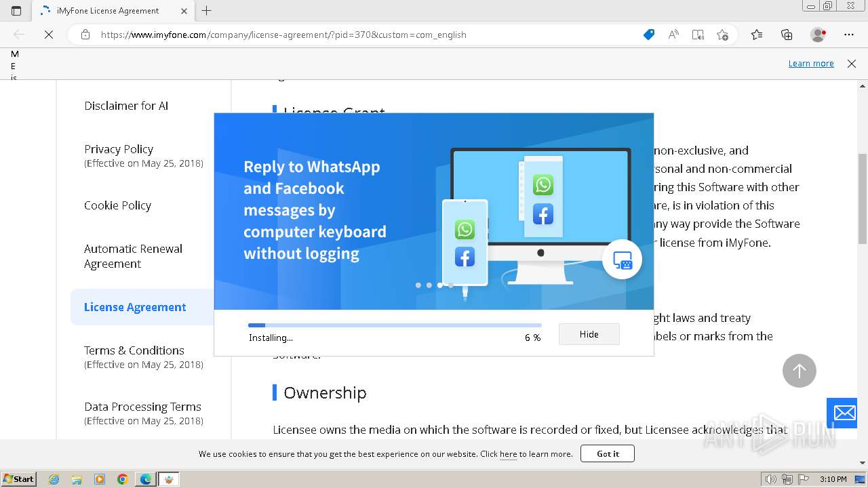Screen dimensions: 868x488
Task: Hide the installer window
Action: (589, 334)
